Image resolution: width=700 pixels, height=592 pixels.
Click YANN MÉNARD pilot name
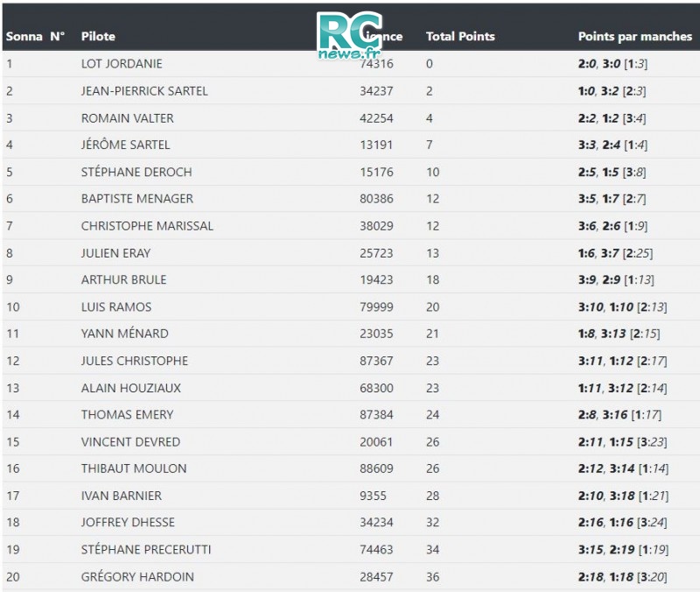pyautogui.click(x=124, y=334)
